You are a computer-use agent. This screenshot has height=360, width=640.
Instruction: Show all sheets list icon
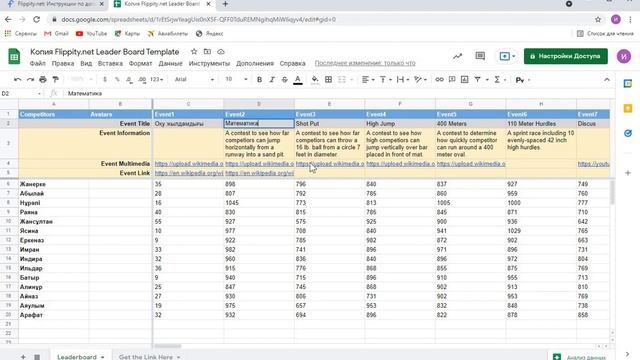click(37, 357)
